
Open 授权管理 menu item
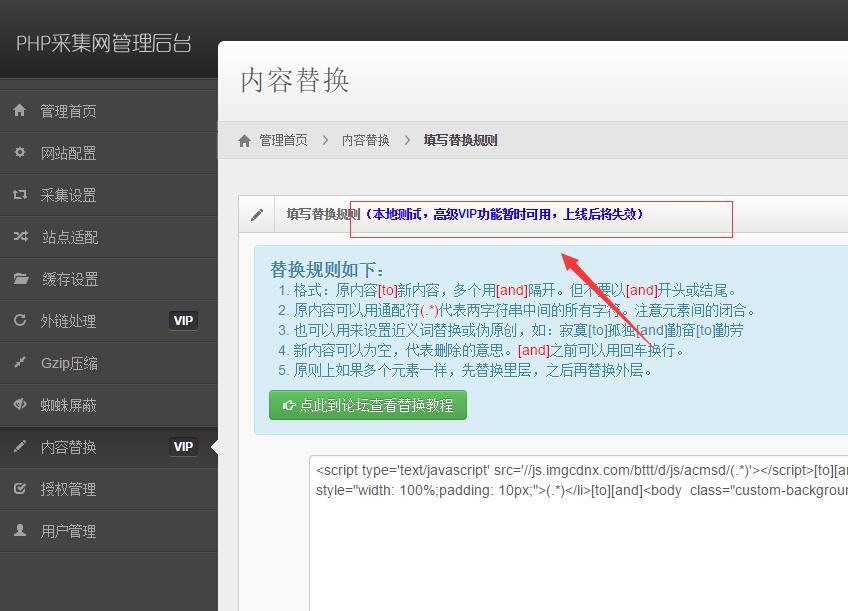point(109,489)
